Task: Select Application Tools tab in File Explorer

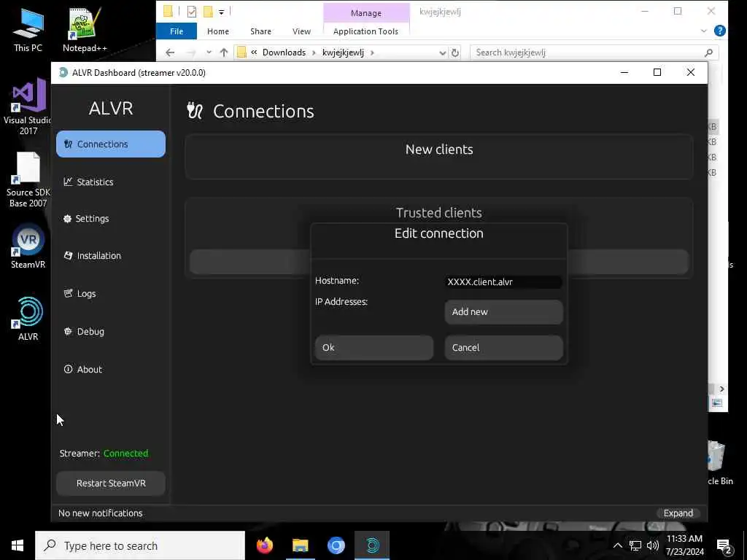Action: point(365,31)
